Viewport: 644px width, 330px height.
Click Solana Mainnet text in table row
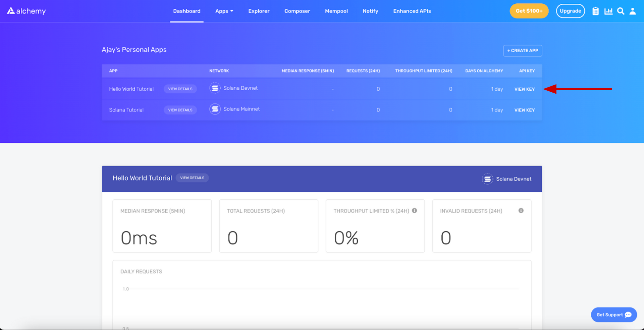[x=241, y=109]
